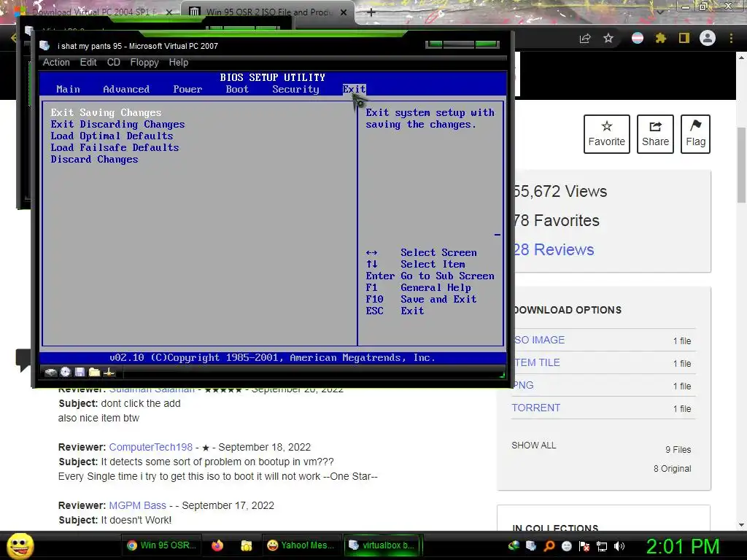The height and width of the screenshot is (560, 747).
Task: Switch to the BIOS Advanced tab
Action: 126,89
